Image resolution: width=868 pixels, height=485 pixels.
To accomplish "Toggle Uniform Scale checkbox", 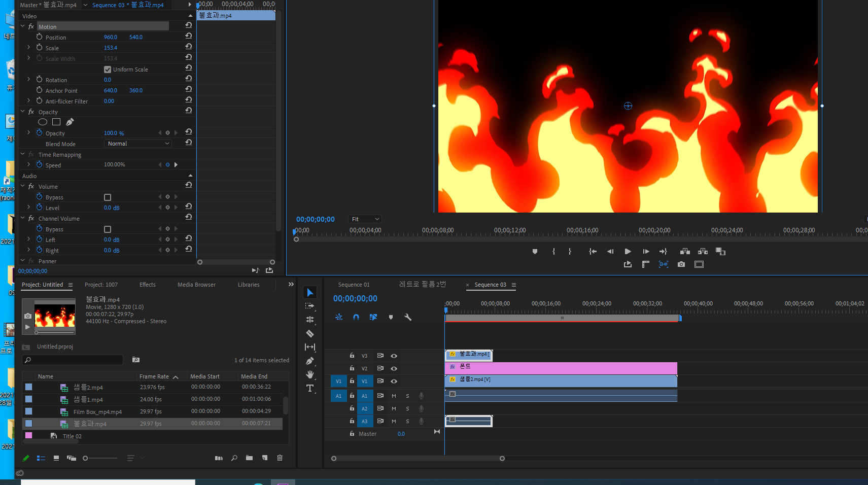I will [x=108, y=70].
